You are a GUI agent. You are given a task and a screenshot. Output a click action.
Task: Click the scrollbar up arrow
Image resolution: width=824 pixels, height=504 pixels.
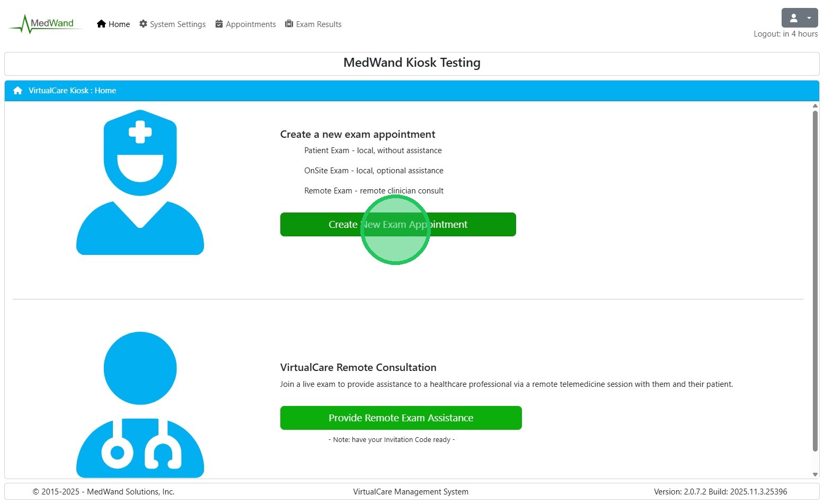click(815, 106)
